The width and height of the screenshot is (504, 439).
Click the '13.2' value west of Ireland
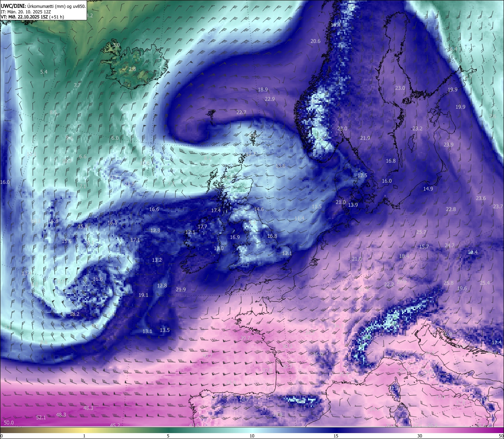[157, 260]
